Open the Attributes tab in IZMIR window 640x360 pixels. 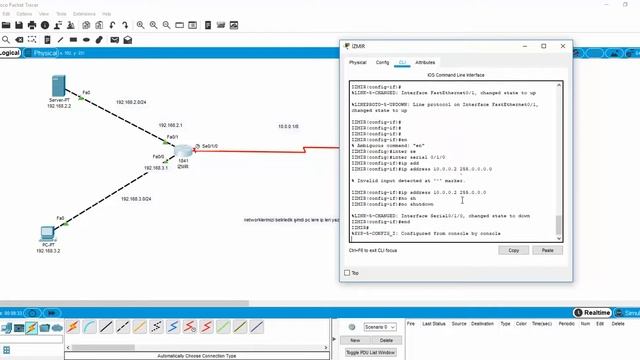425,62
